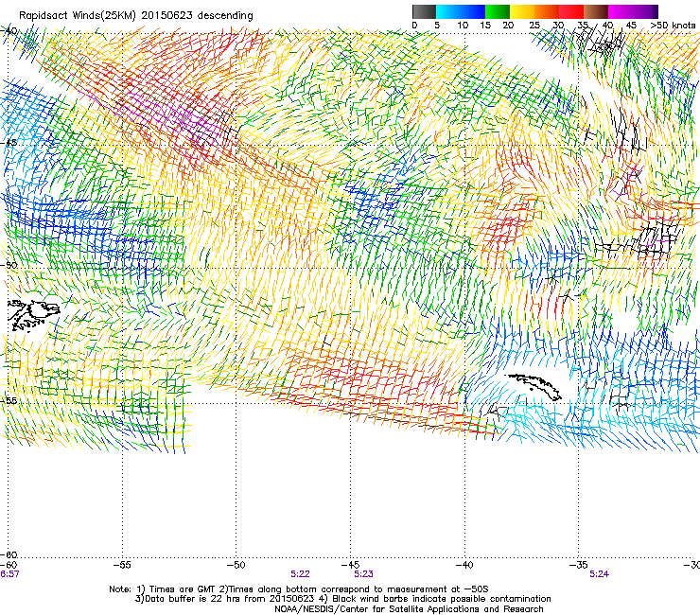Click the green 15-20 knots legend swatch

(498, 11)
